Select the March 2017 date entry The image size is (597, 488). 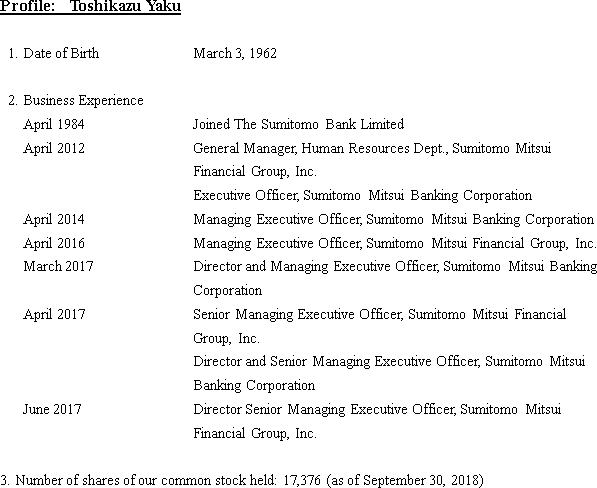pyautogui.click(x=58, y=266)
